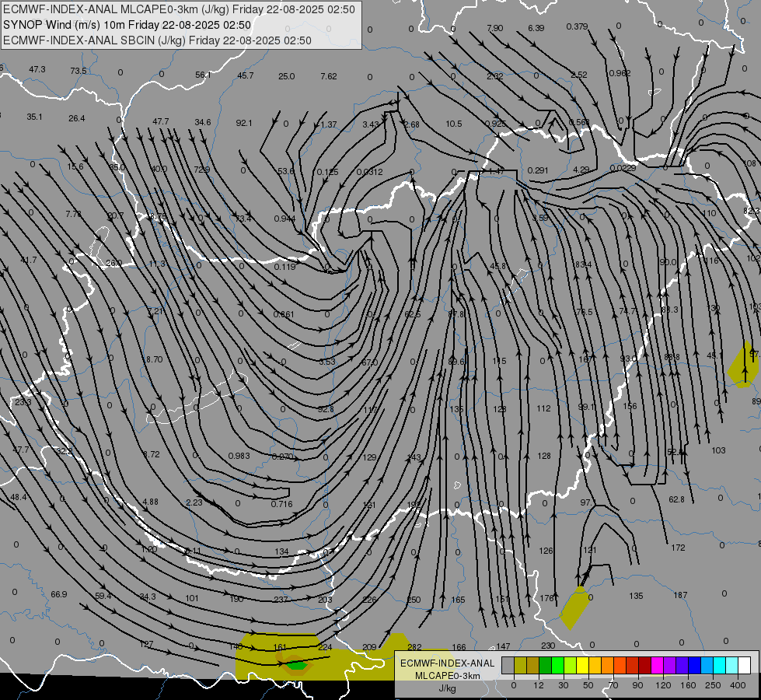
Task: Click the map value '59.4'
Action: 103,596
